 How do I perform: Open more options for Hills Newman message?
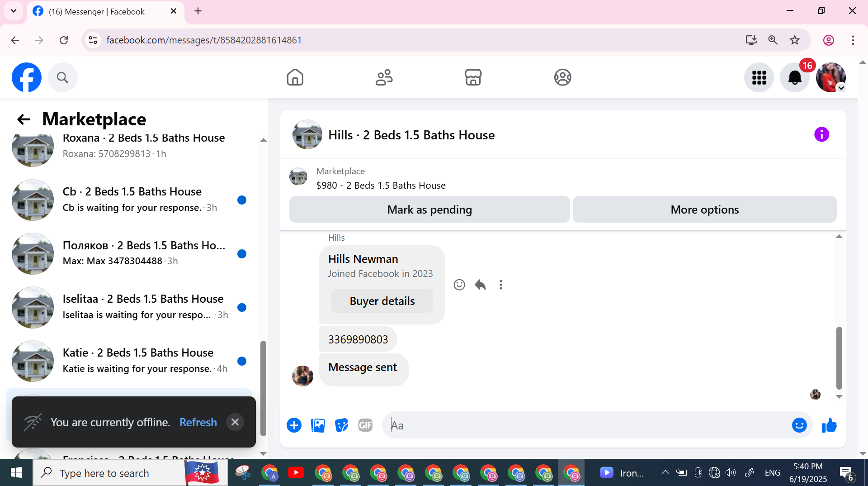501,285
